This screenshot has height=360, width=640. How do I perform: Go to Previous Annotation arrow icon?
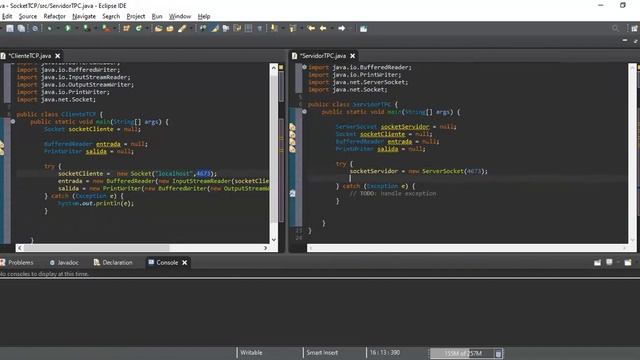click(293, 28)
